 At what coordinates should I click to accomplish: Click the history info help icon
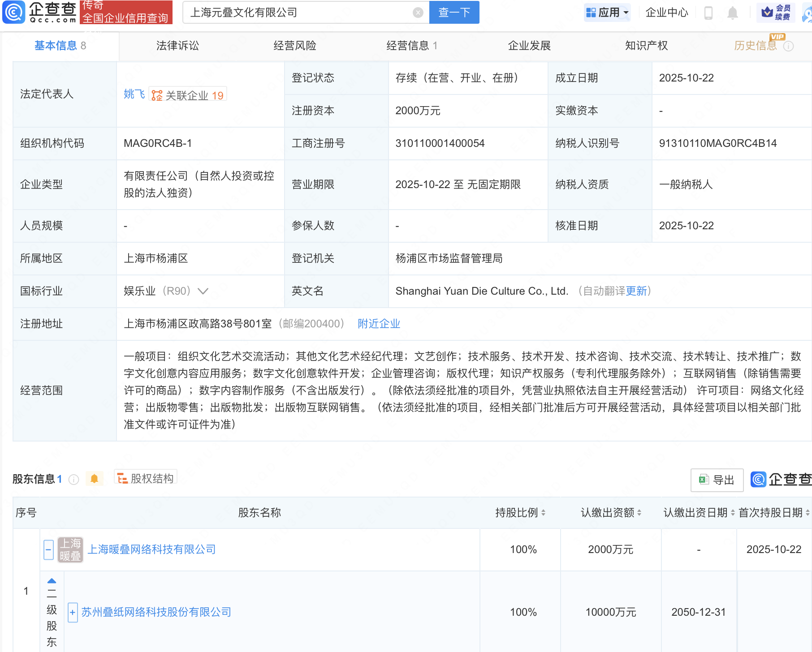tap(788, 46)
